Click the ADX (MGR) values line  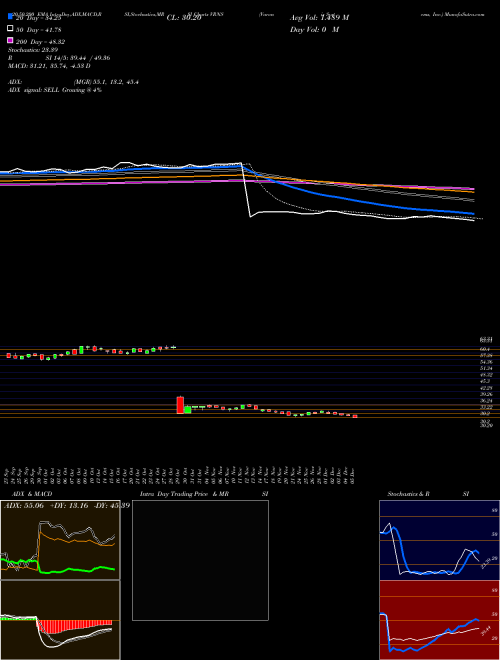[x=73, y=82]
